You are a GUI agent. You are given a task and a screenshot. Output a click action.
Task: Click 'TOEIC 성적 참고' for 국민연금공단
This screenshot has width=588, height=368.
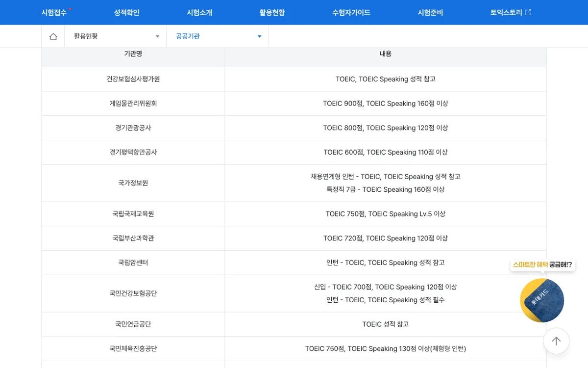coord(386,324)
